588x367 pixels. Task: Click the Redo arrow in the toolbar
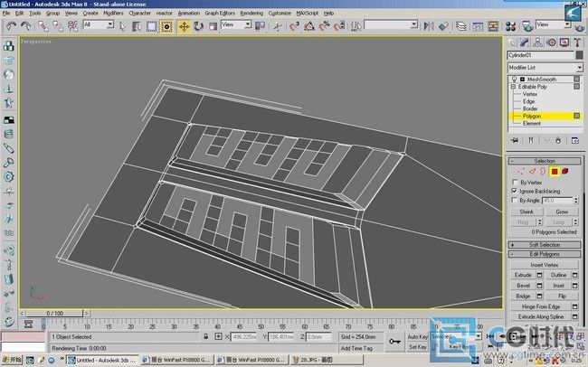[x=25, y=26]
